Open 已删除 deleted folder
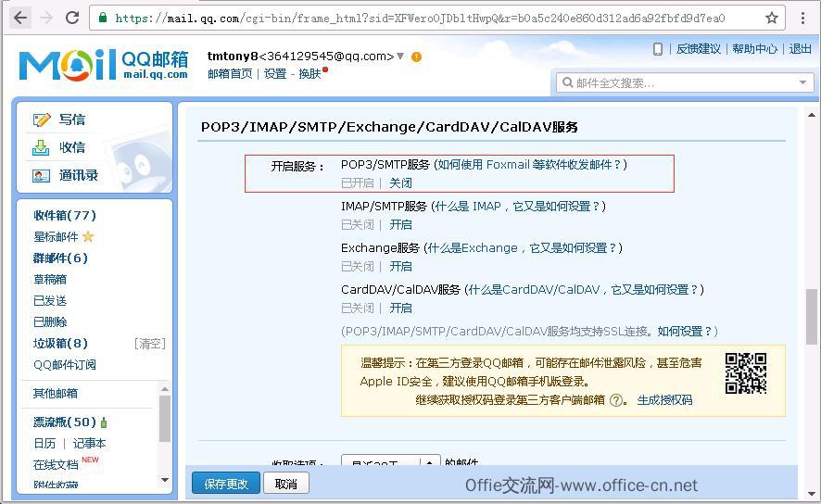Image resolution: width=821 pixels, height=504 pixels. point(50,321)
